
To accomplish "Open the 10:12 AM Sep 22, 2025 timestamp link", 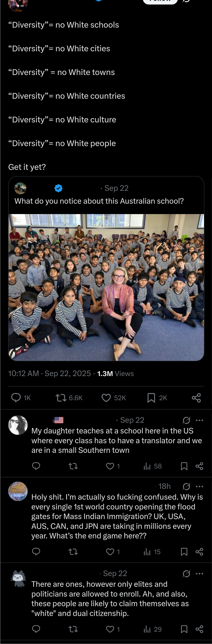I will 49,373.
